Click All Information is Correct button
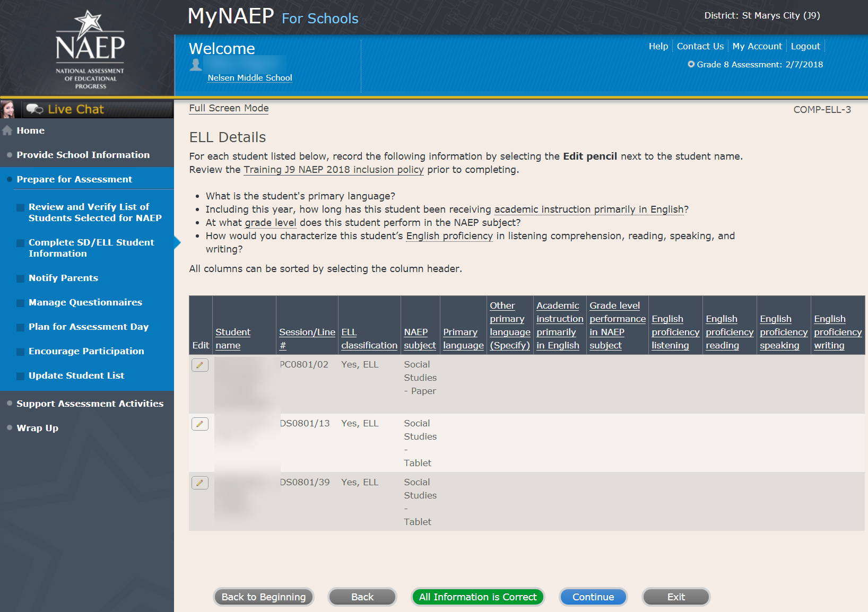The image size is (868, 612). point(478,597)
